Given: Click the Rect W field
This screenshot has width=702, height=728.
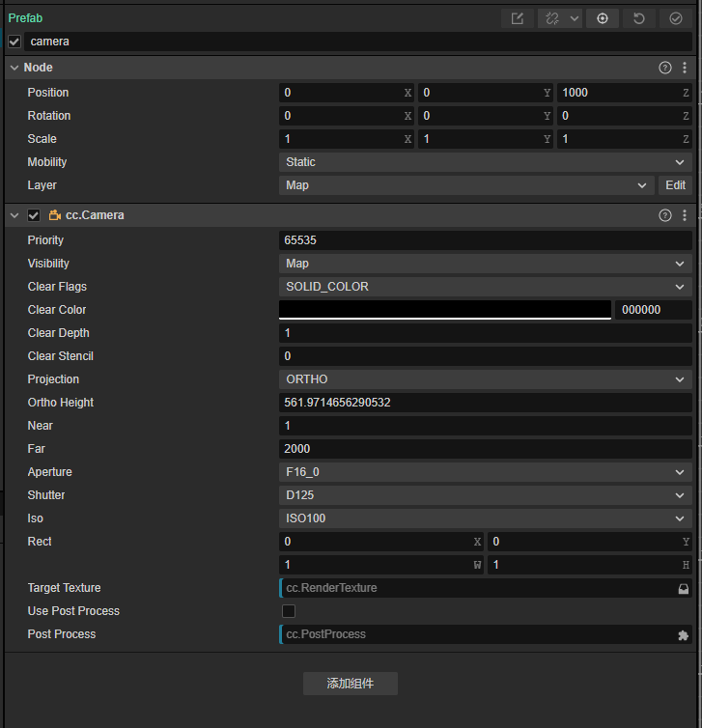Looking at the screenshot, I should (381, 565).
